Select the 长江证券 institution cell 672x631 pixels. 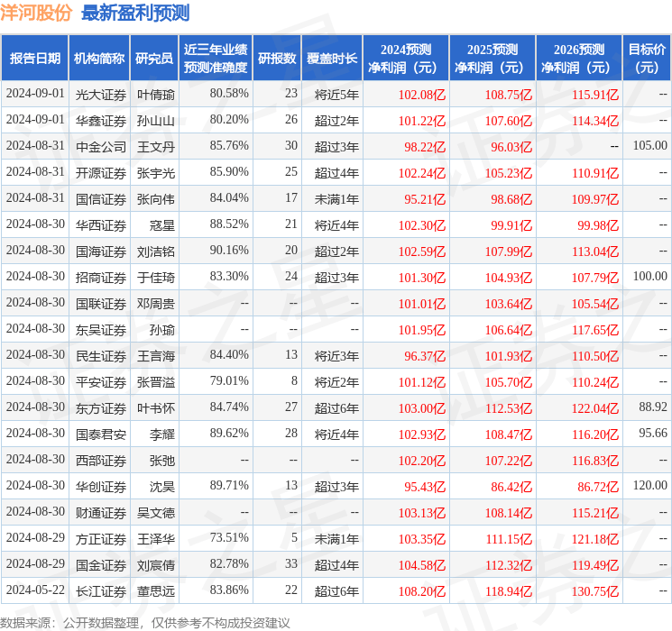coord(101,591)
